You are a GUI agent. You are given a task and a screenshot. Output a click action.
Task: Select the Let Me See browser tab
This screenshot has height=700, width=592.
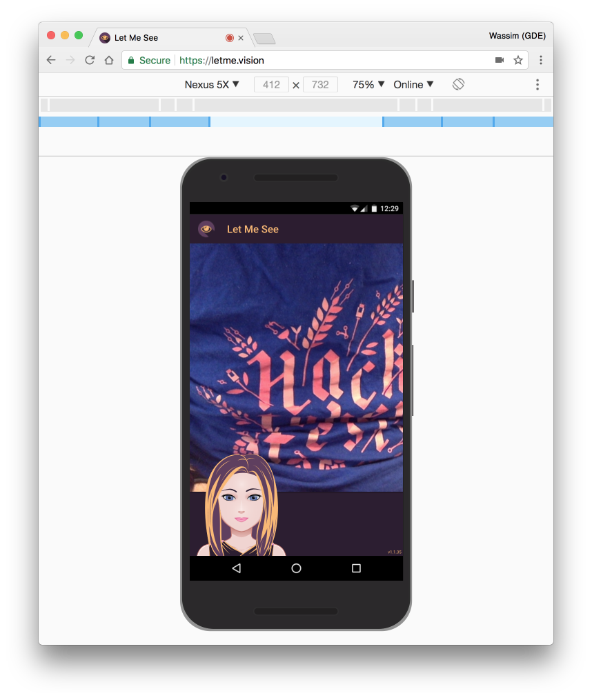(172, 38)
